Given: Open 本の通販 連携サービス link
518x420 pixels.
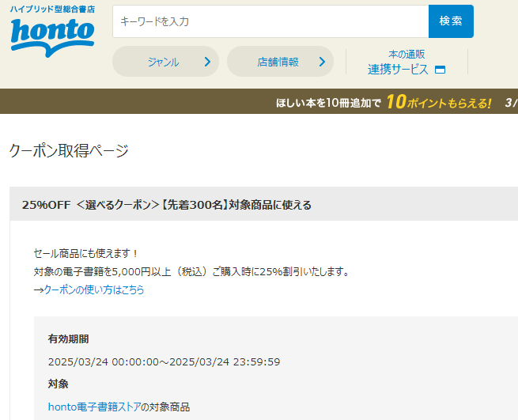Looking at the screenshot, I should pos(406,62).
